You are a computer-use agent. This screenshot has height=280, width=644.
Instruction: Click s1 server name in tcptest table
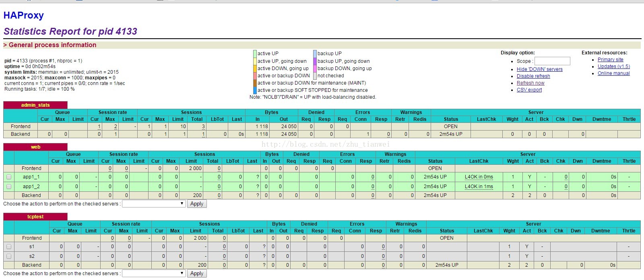pos(32,247)
